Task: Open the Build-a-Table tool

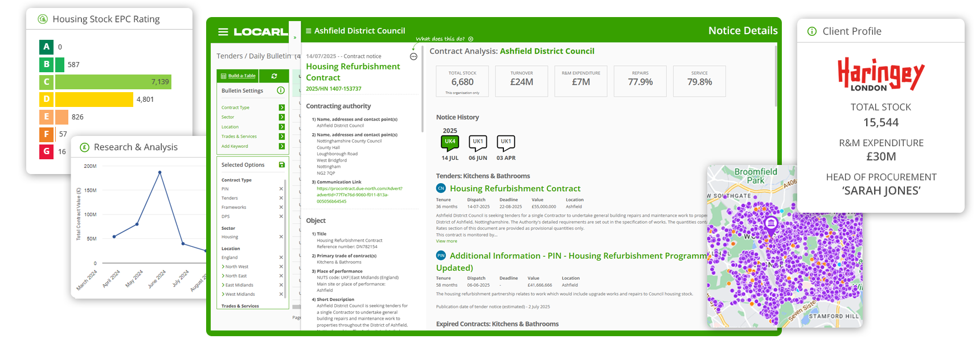Action: pos(237,76)
